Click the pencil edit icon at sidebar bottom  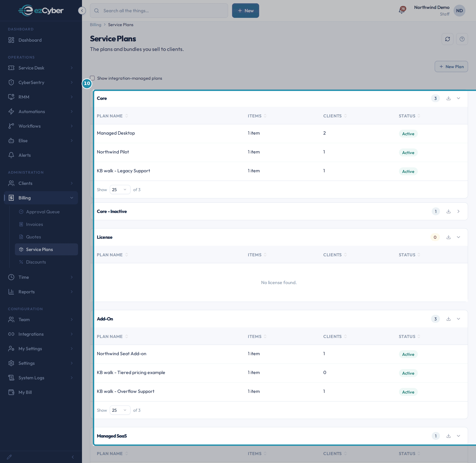[9, 457]
